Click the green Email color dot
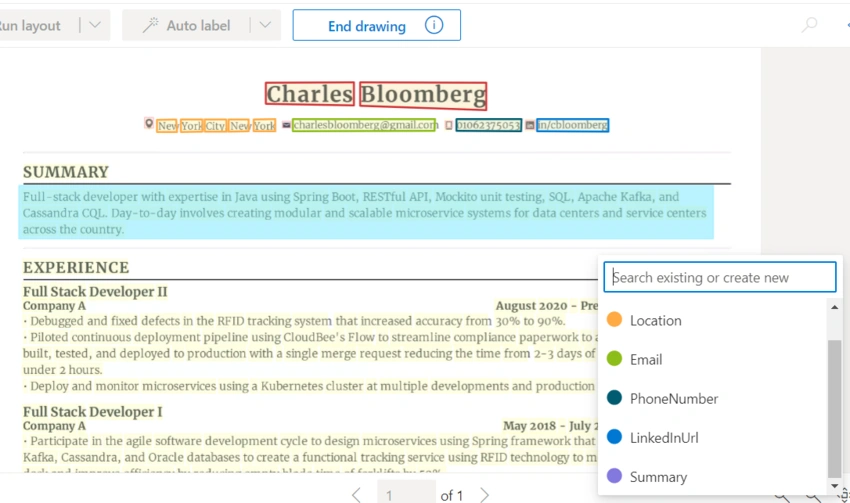Viewport: 850px width, 503px height. pos(614,358)
